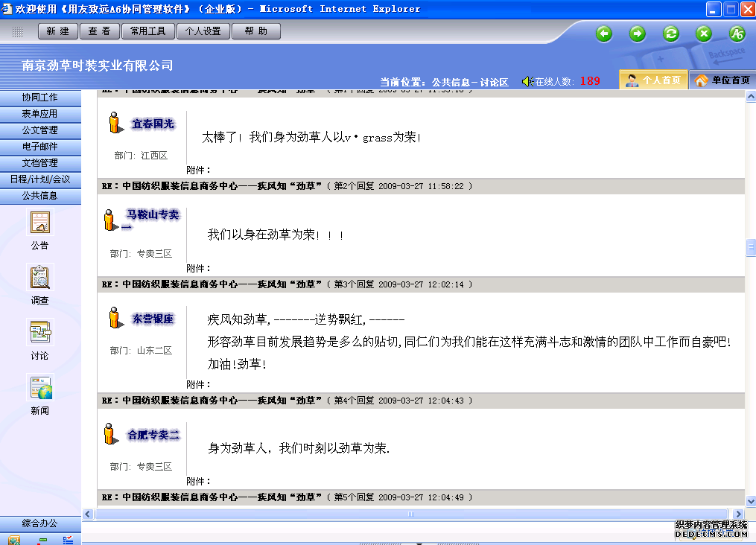Click department label 山东二区

pyautogui.click(x=154, y=351)
